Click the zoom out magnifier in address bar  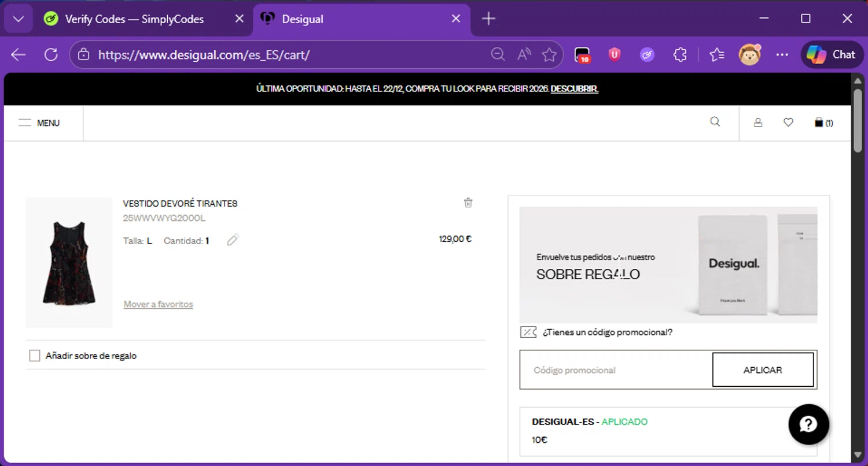coord(498,54)
